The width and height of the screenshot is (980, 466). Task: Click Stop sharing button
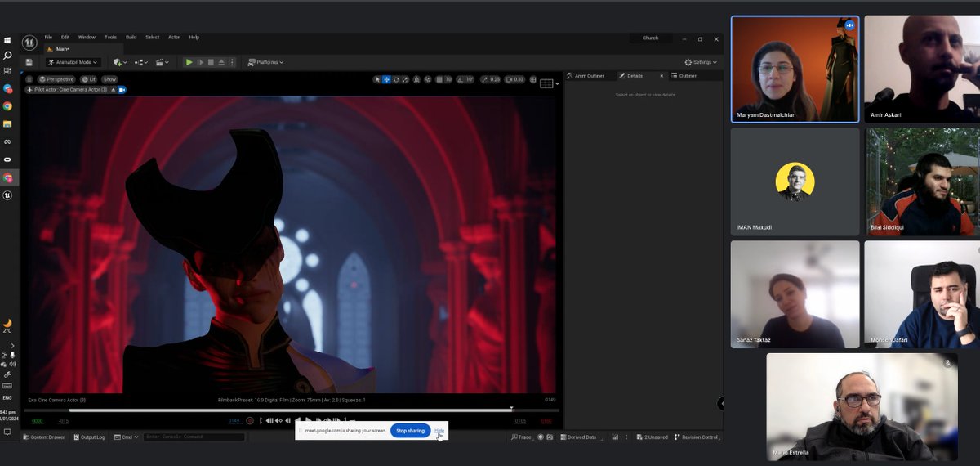(410, 430)
